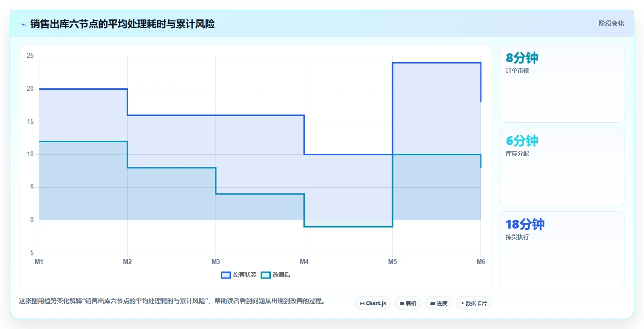Select the 表格 tag
The image size is (644, 329).
point(408,303)
